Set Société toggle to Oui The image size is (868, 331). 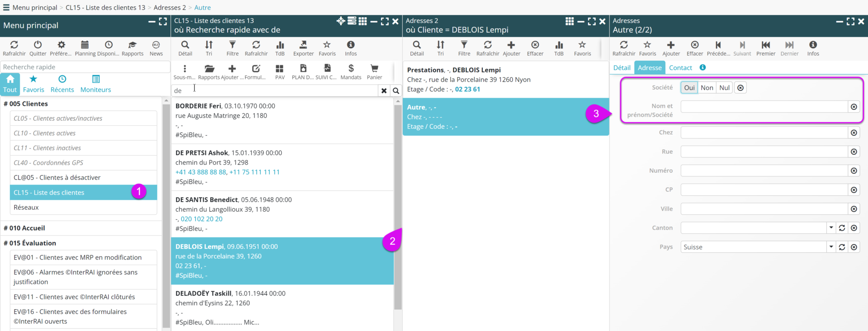click(689, 88)
